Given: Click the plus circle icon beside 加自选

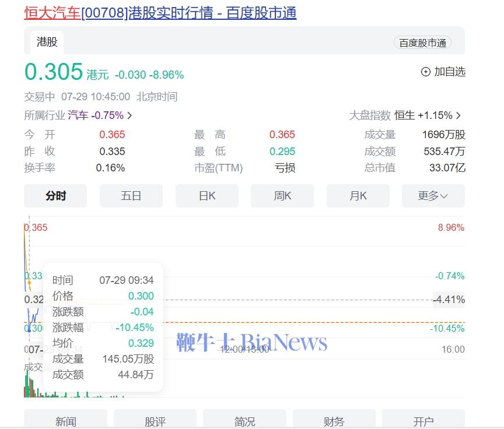Looking at the screenshot, I should [x=426, y=72].
